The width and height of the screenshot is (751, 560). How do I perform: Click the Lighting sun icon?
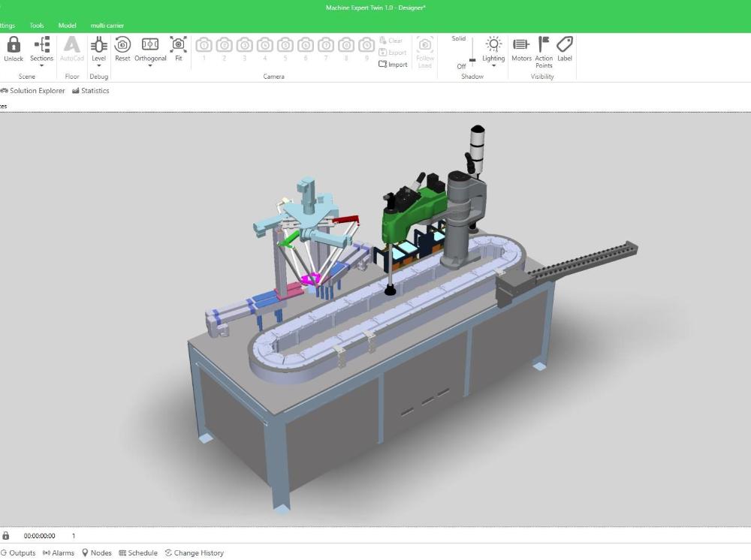pos(493,44)
